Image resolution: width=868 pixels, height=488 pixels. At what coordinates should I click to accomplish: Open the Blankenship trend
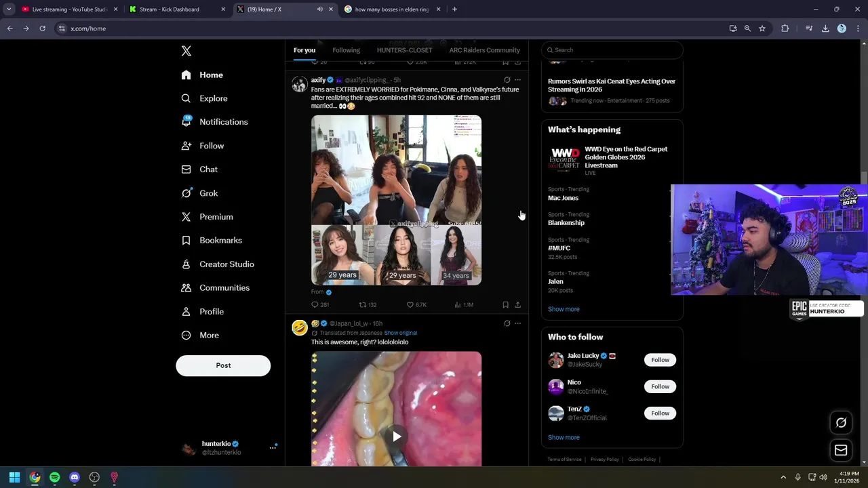(x=566, y=223)
